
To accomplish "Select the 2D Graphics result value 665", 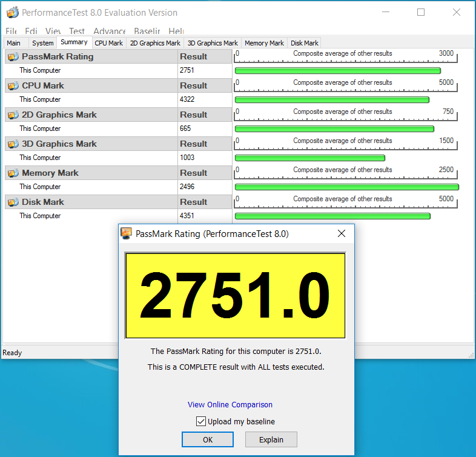I will point(185,128).
